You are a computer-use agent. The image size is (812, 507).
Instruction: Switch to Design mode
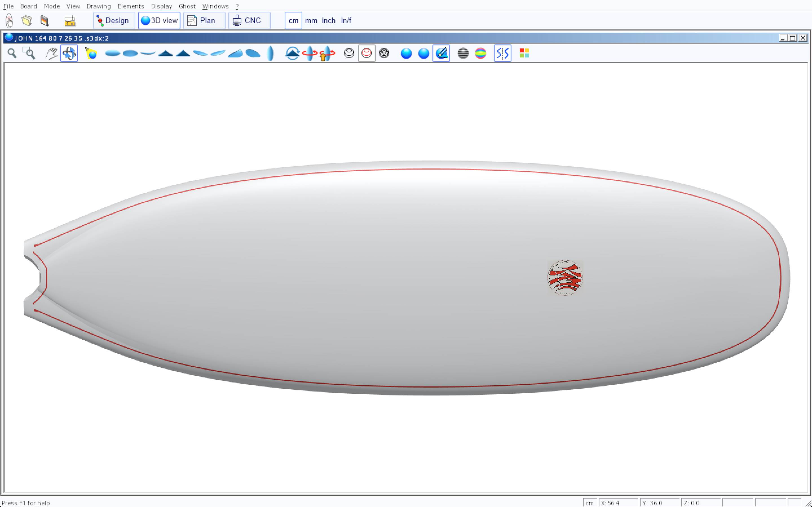[114, 21]
